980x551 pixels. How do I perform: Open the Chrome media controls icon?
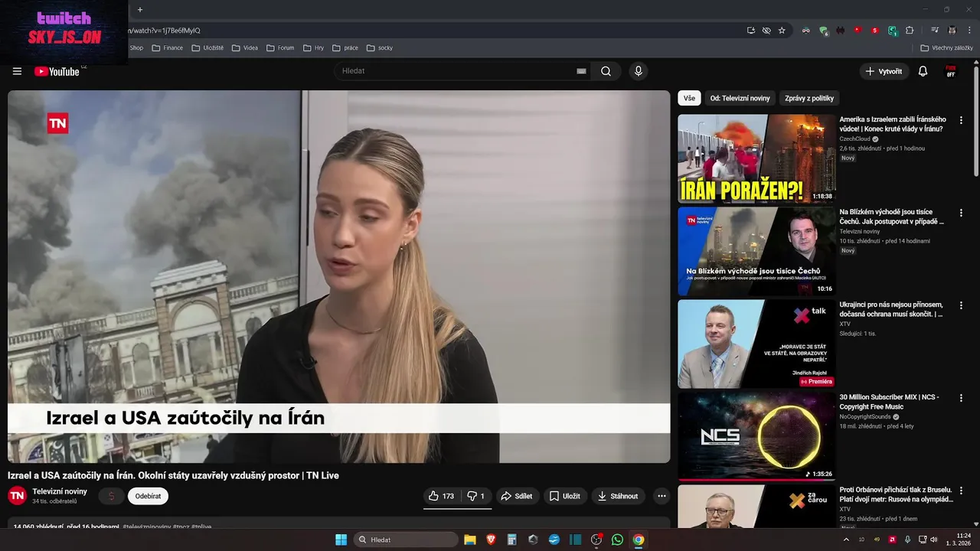(x=935, y=31)
